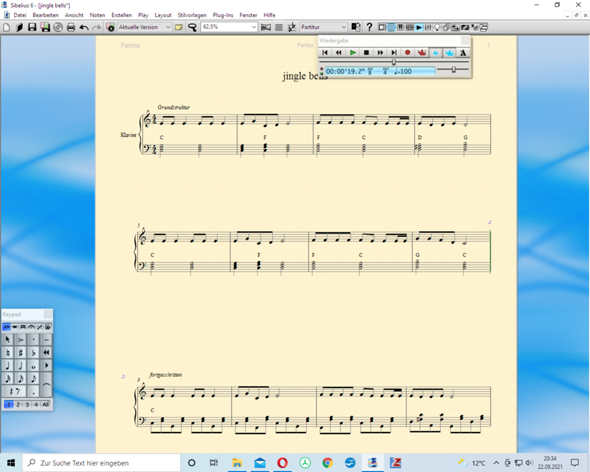Viewport: 590px width, 472px height.
Task: Toggle voice 3 on the Keypad
Action: coord(27,404)
